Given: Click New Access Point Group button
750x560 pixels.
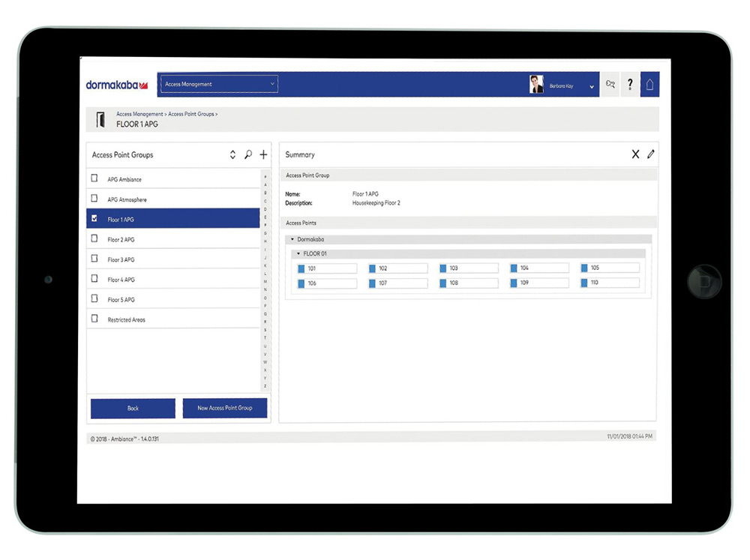Looking at the screenshot, I should [x=225, y=408].
